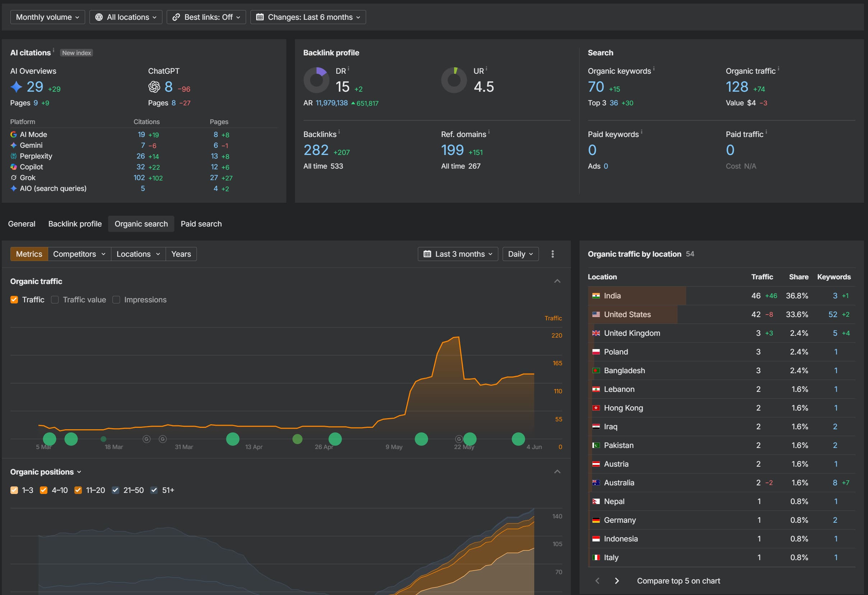Click the Organic keywords info icon
The width and height of the screenshot is (868, 595).
[x=654, y=69]
